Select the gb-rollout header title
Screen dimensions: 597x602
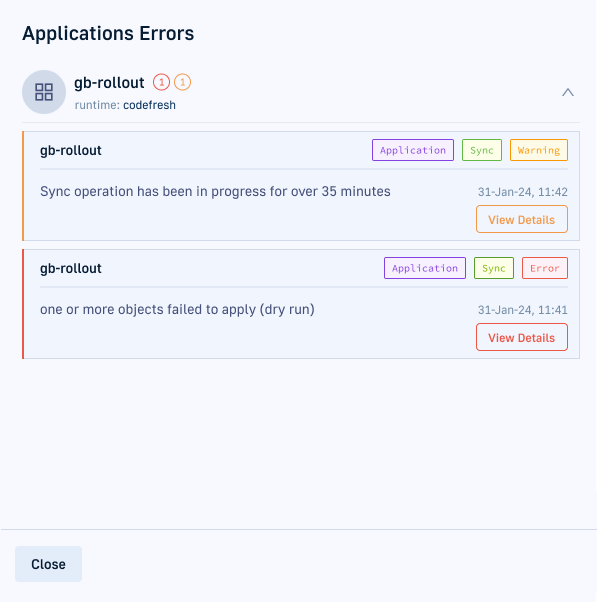[109, 83]
